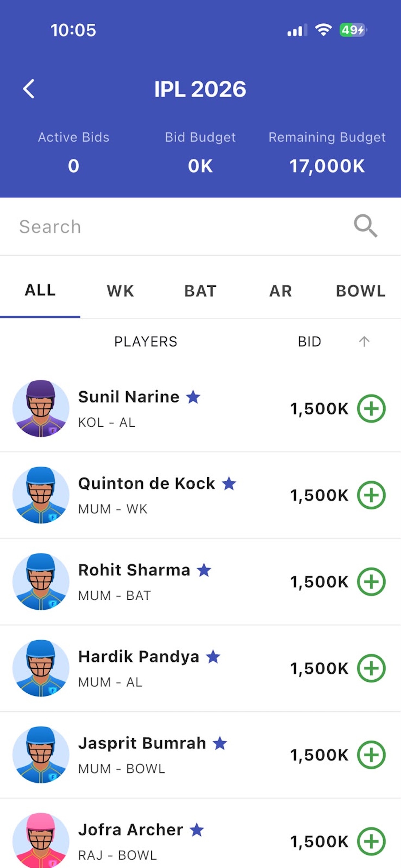
Task: Tap the magnifying glass search icon
Action: 365,226
